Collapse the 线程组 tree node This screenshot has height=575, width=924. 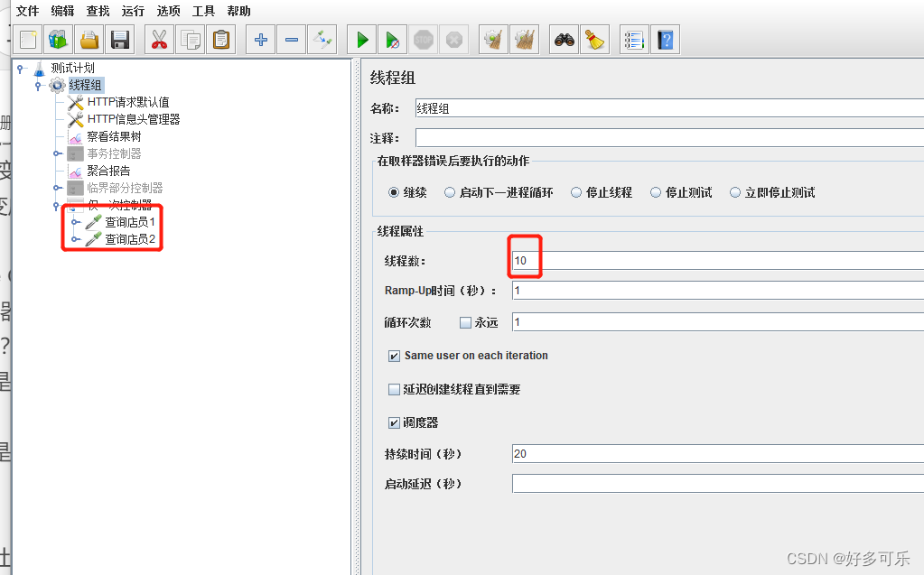coord(38,86)
